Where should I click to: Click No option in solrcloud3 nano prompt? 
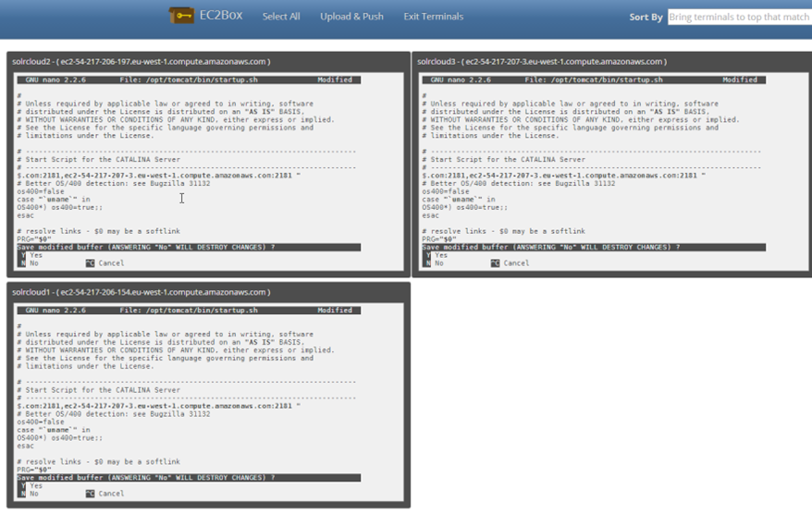pyautogui.click(x=439, y=263)
